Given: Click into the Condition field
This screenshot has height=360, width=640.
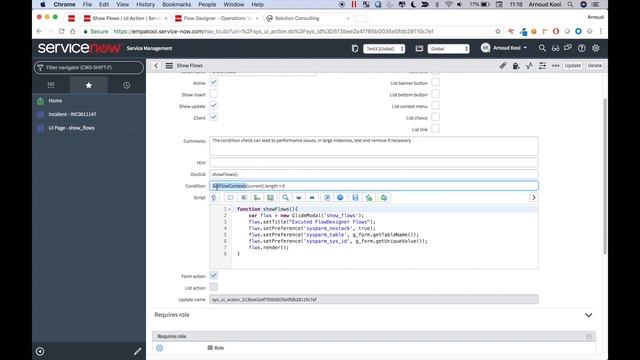Looking at the screenshot, I should pos(373,186).
